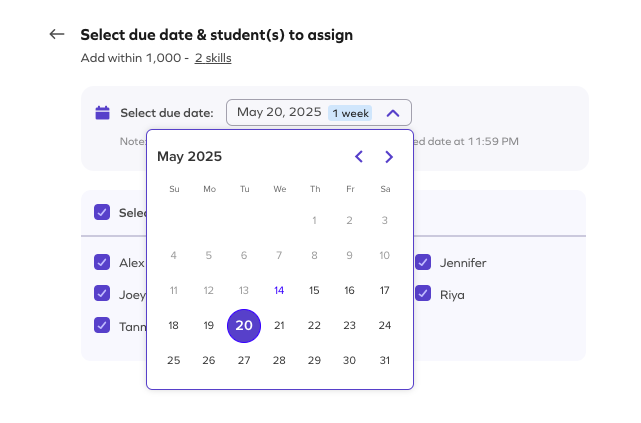Screen dimensions: 641x423
Task: Click the purple calendar icon
Action: point(102,113)
